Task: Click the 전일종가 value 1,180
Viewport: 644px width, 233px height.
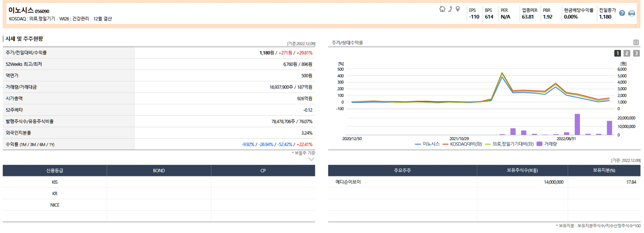Action: pyautogui.click(x=605, y=17)
